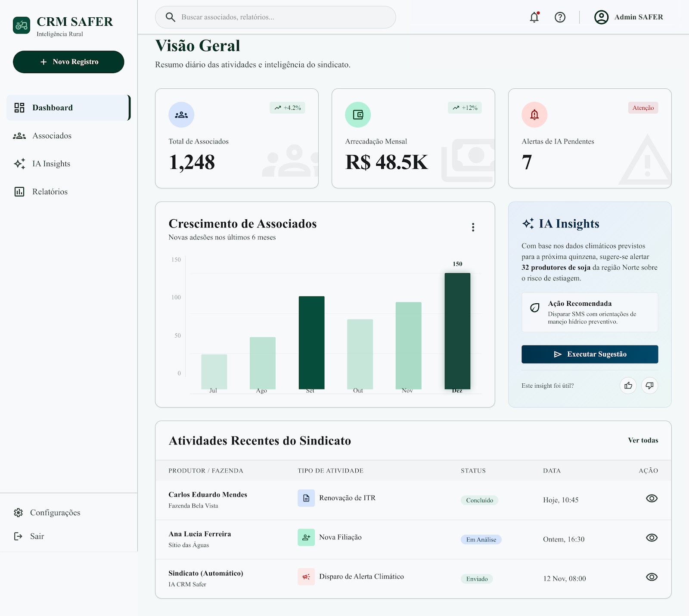
Task: Open the help question mark icon
Action: coord(560,17)
